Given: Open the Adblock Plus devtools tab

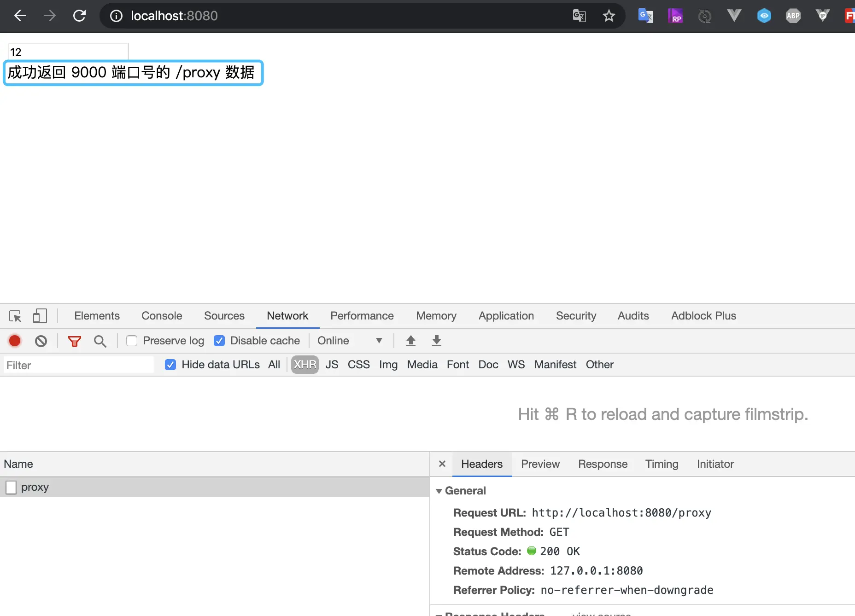Looking at the screenshot, I should click(x=703, y=316).
